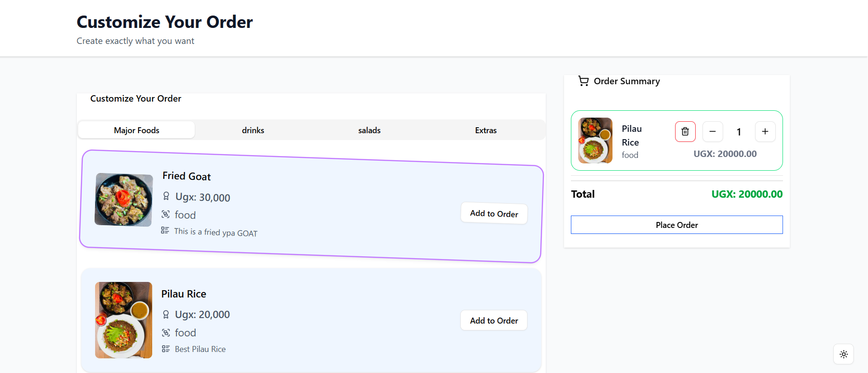This screenshot has width=868, height=373.
Task: Toggle light/dark theme sun icon
Action: click(x=843, y=354)
